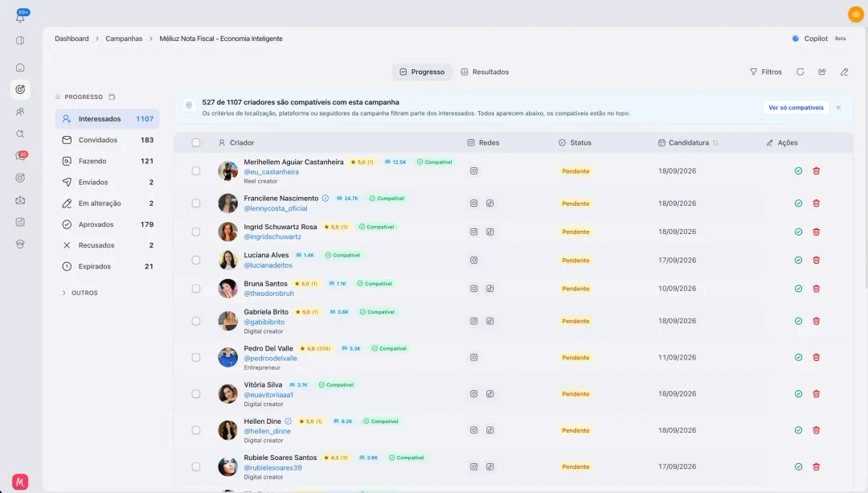This screenshot has width=868, height=493.
Task: Approve Vitória Silva's application
Action: coord(798,394)
